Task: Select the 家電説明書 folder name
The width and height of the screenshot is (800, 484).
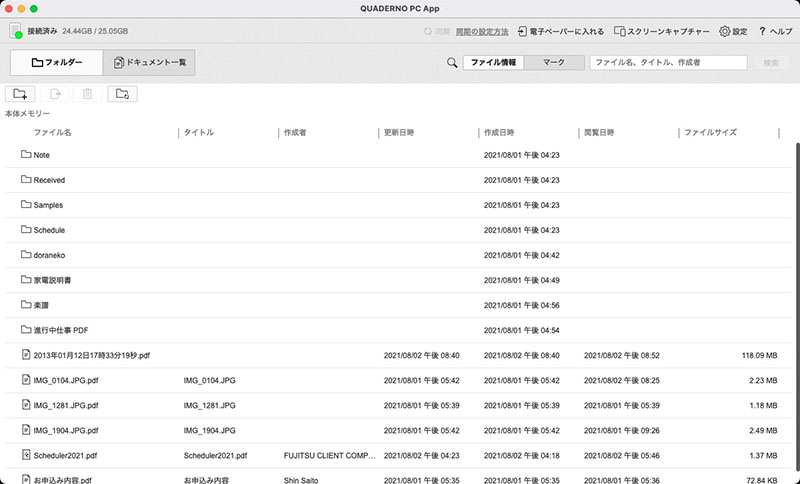Action: point(52,280)
